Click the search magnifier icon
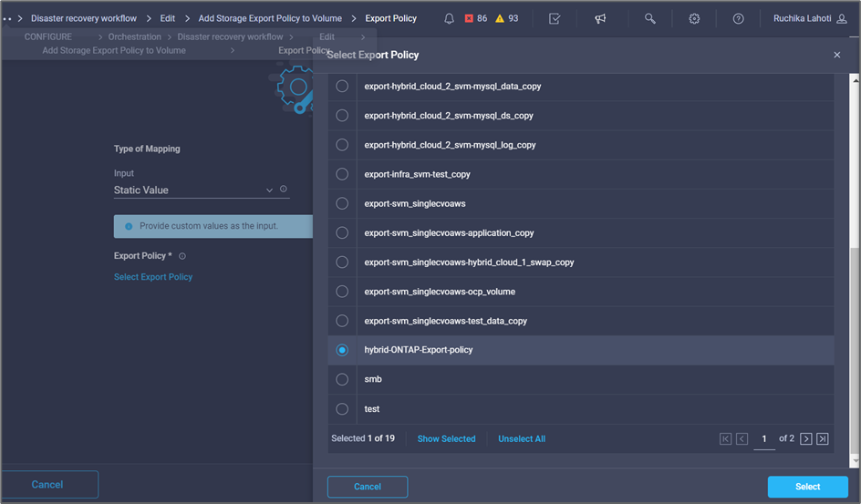The height and width of the screenshot is (504, 861). (x=649, y=18)
